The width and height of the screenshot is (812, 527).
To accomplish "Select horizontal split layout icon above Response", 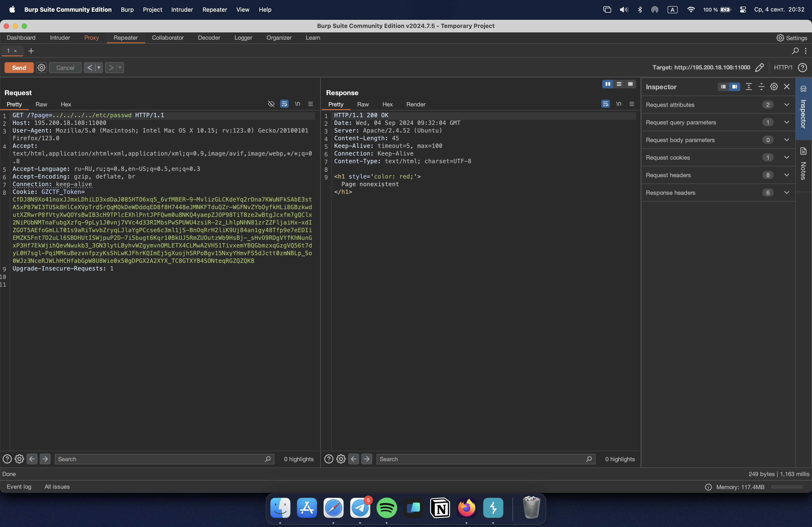I will 619,84.
